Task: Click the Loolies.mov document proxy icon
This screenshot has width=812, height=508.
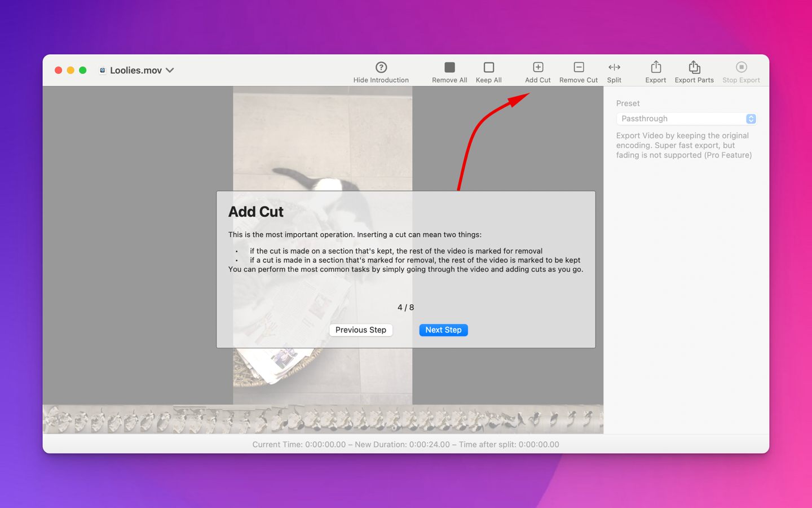Action: click(102, 71)
